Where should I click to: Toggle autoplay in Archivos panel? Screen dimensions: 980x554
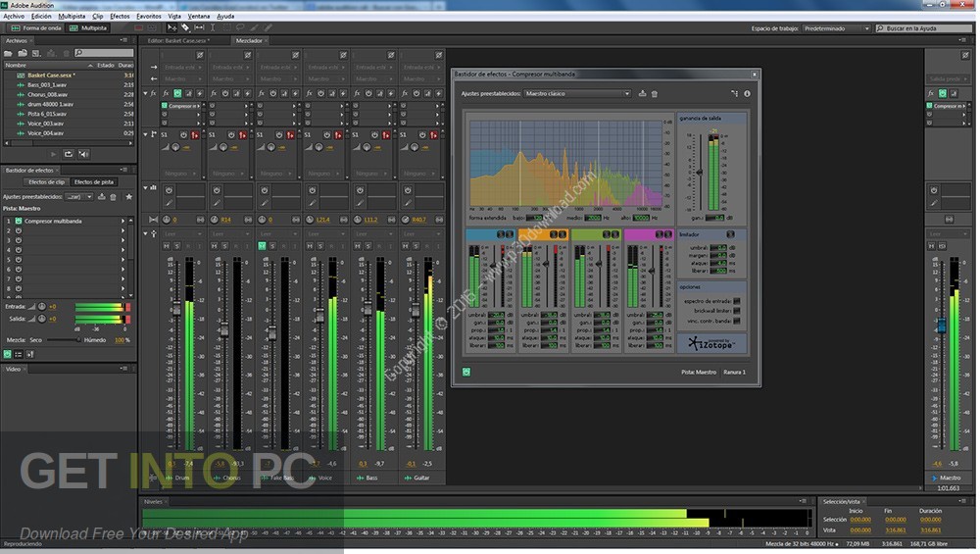(x=83, y=154)
